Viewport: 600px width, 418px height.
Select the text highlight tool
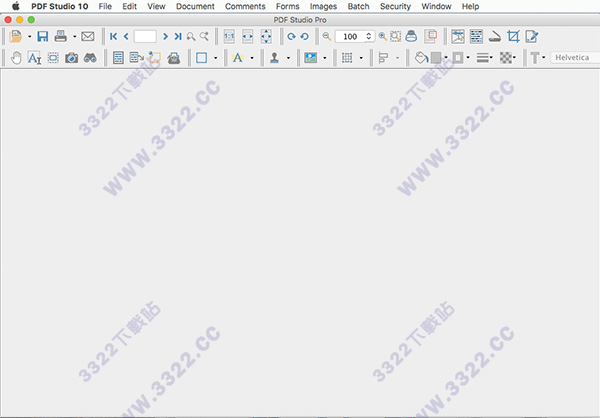click(x=238, y=58)
